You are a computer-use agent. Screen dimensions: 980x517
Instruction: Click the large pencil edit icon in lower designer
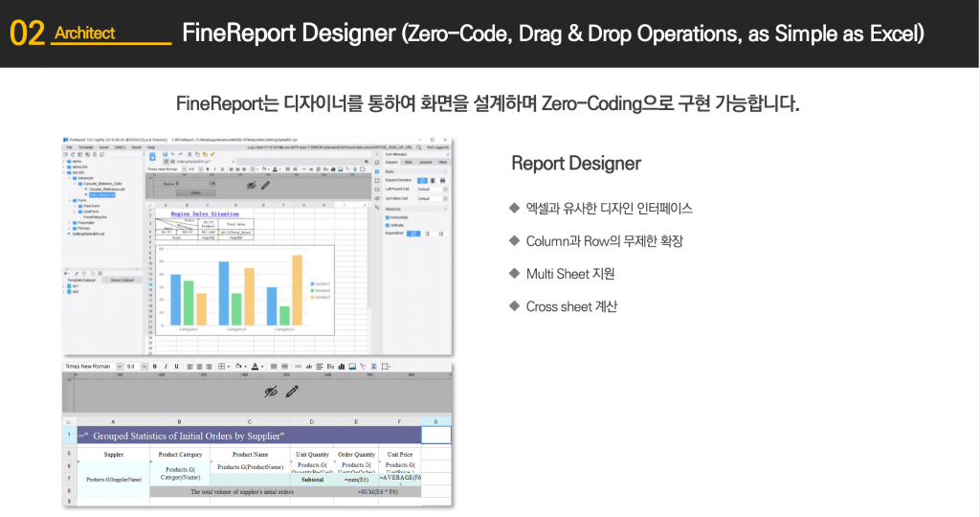(292, 391)
